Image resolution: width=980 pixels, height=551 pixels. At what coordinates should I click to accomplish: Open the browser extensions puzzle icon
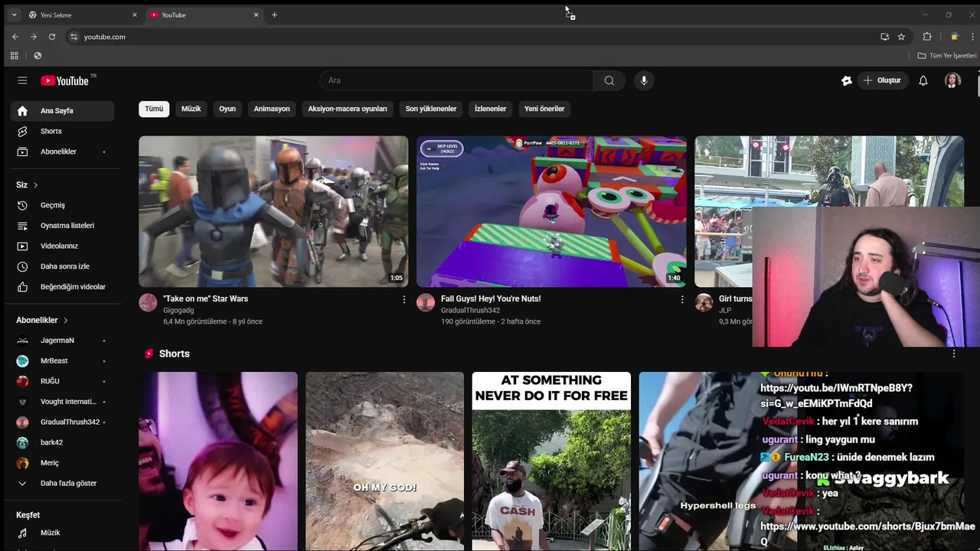[x=927, y=37]
